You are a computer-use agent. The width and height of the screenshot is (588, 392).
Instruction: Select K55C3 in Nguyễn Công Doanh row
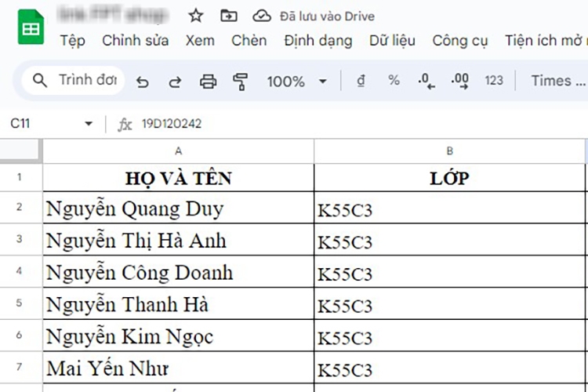pyautogui.click(x=450, y=271)
